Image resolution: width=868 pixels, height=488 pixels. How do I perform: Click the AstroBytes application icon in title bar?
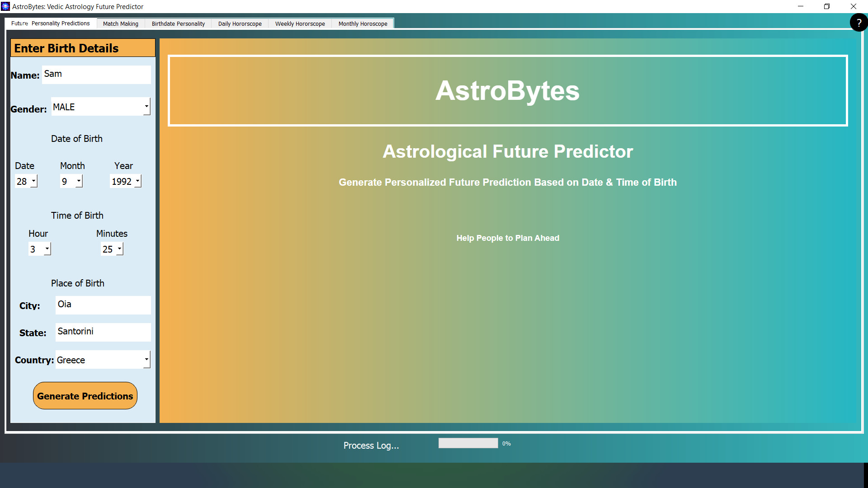[6, 6]
